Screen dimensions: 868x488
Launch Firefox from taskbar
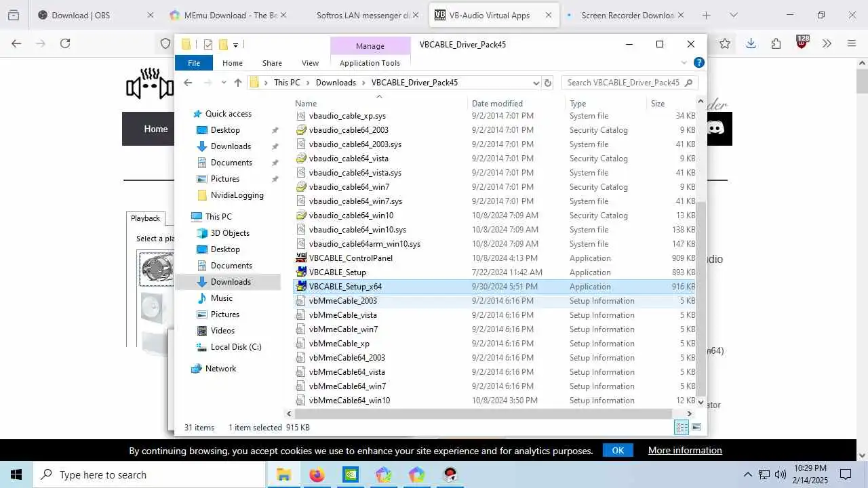(317, 474)
